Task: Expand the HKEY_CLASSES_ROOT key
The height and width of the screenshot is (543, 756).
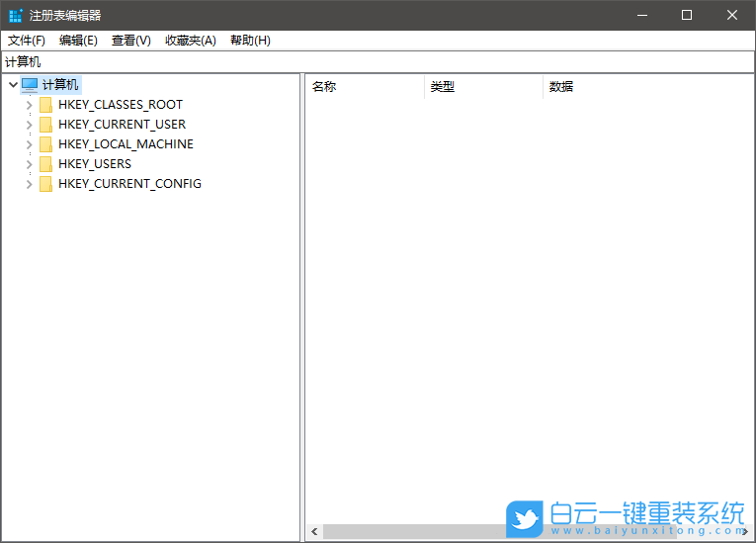Action: pos(29,105)
